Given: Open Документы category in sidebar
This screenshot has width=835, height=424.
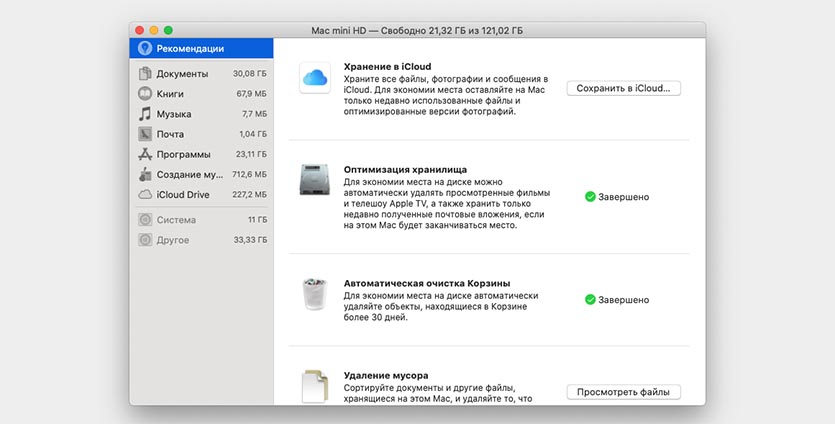Looking at the screenshot, I should 182,74.
